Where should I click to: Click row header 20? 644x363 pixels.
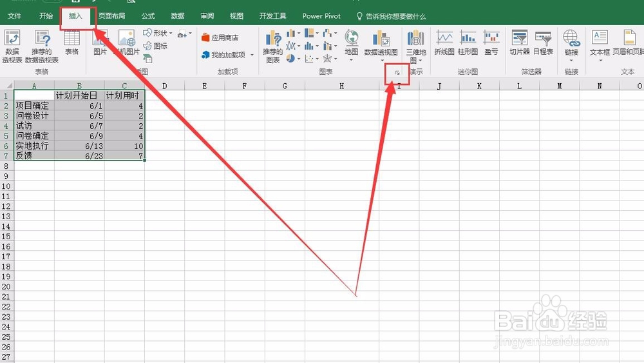coord(6,286)
